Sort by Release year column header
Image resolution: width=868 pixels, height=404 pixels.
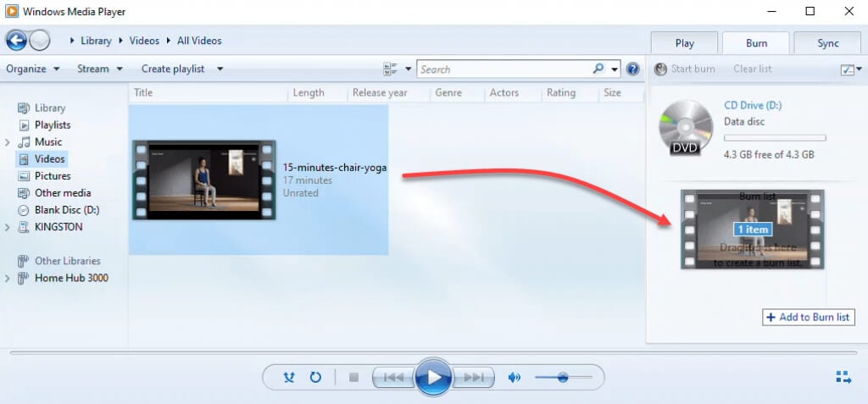(x=380, y=93)
